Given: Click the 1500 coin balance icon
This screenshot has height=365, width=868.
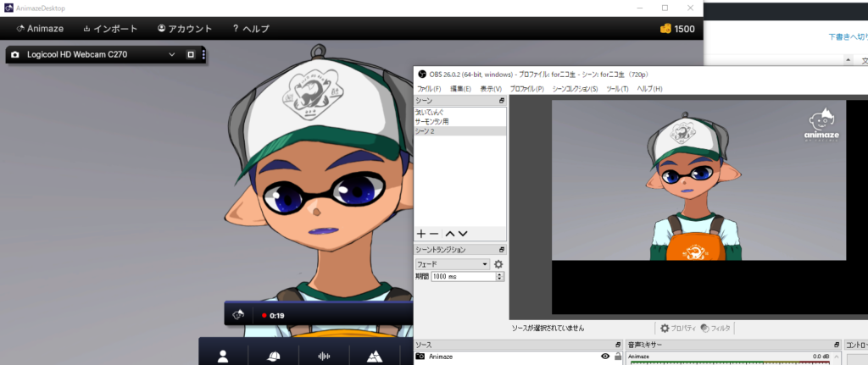Looking at the screenshot, I should (666, 29).
